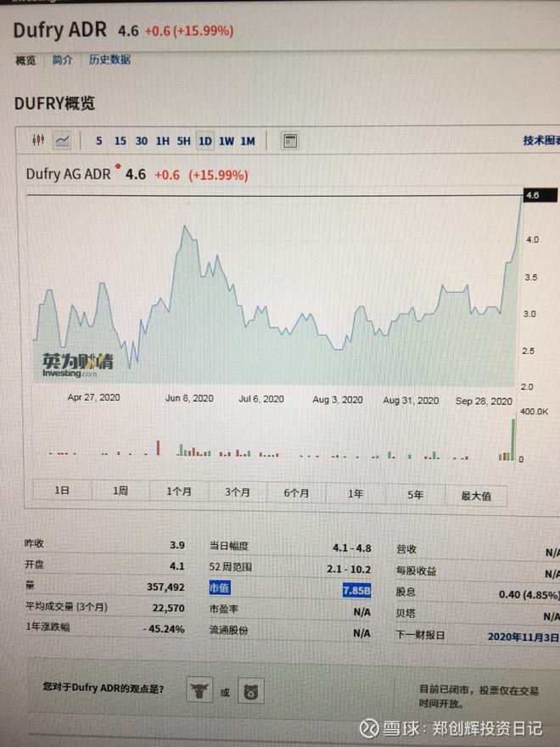This screenshot has width=560, height=747.
Task: Click the 流通股份 label
Action: tap(228, 630)
